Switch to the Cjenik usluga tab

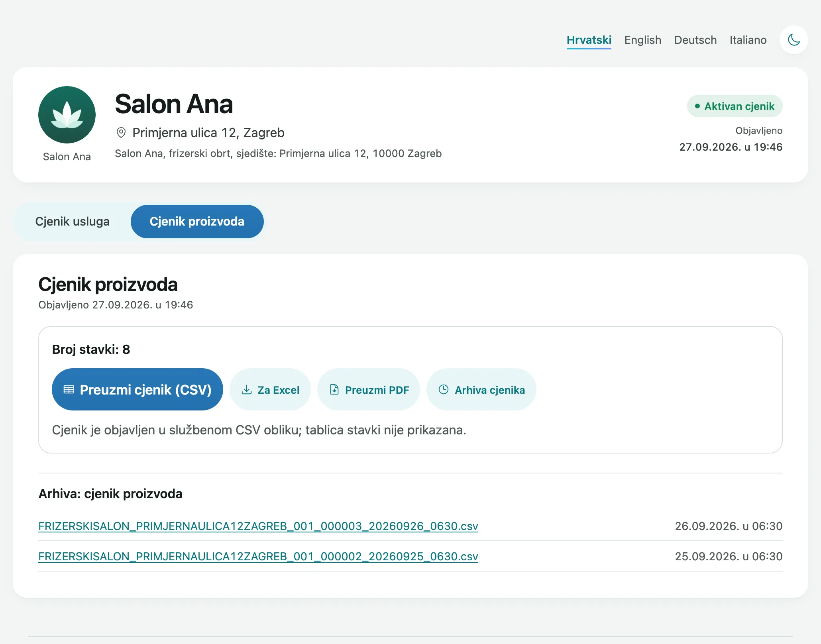72,222
